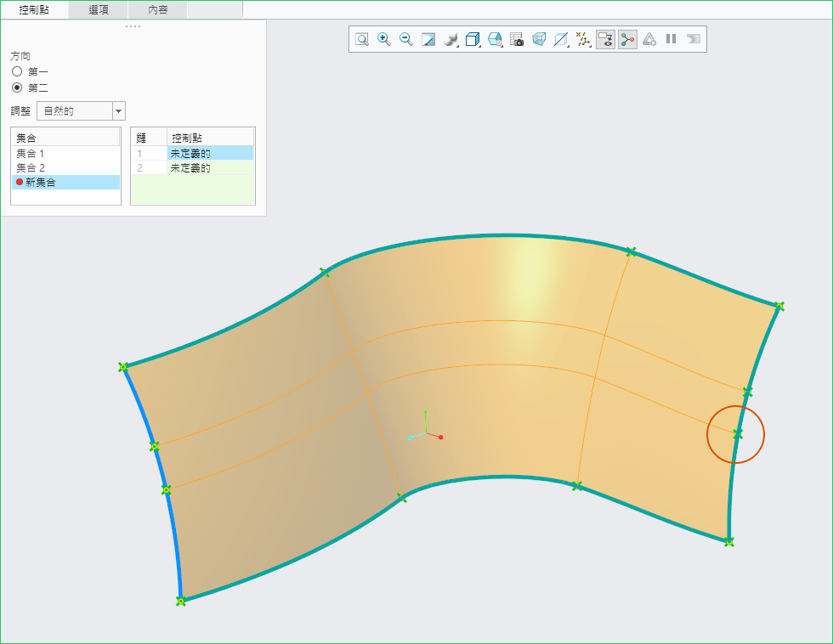The height and width of the screenshot is (644, 833).
Task: Click the Zoom Out magnifier icon
Action: pos(406,39)
